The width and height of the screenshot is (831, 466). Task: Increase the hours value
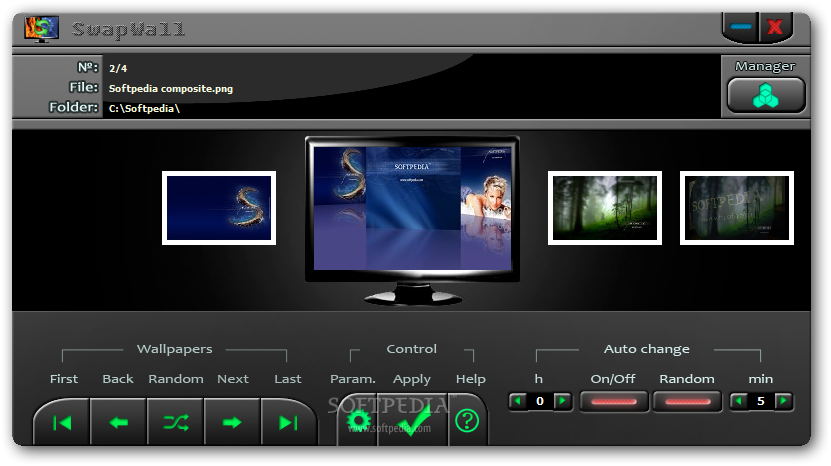(562, 401)
